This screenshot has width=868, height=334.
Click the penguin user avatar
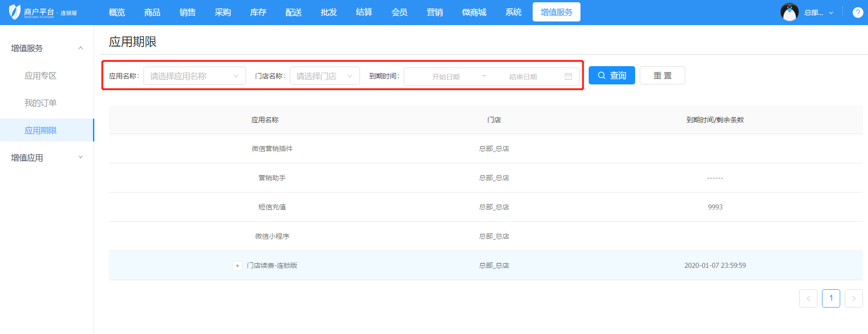click(789, 12)
